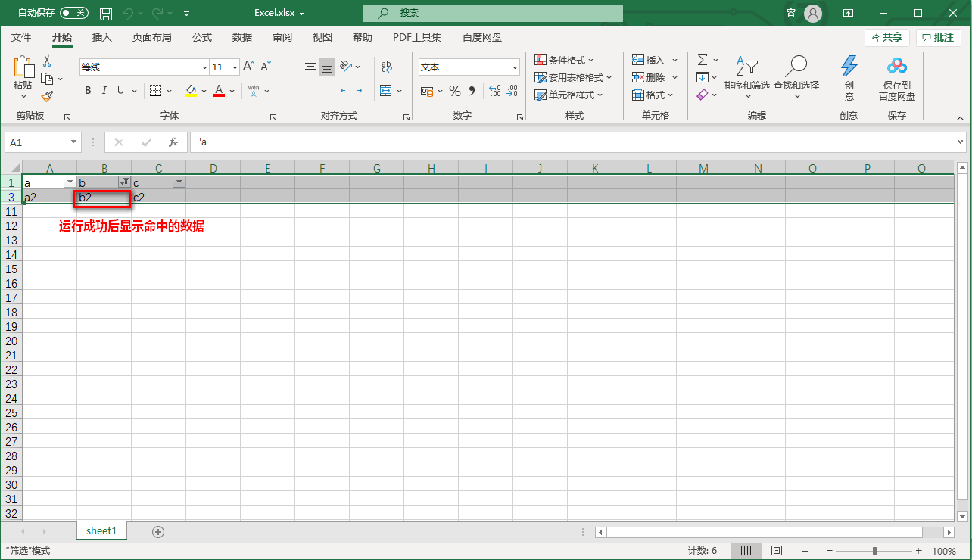Viewport: 972px width, 560px height.
Task: Switch to the 数据 tab
Action: (x=242, y=37)
